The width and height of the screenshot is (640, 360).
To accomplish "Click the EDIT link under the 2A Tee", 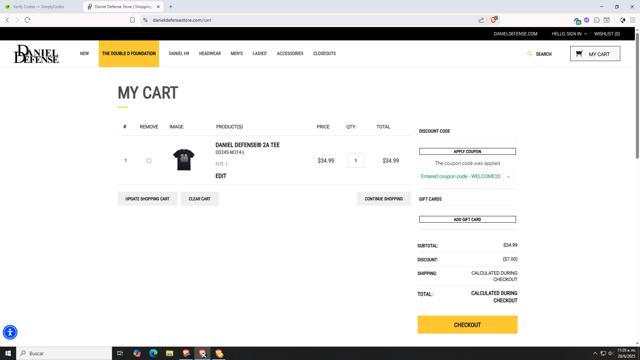I will coord(221,176).
